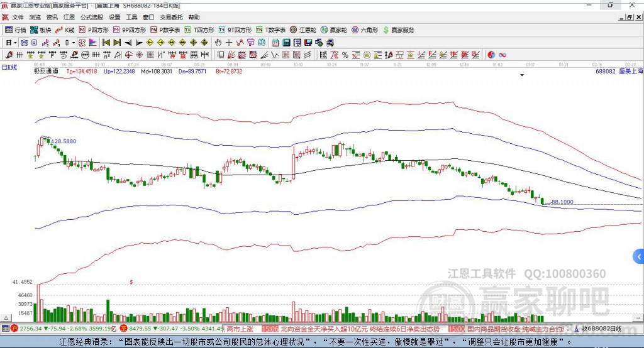Viewport: 644px width, 348px height.
Task: Click the 沪 Shanghai index status entry
Action: [64, 329]
